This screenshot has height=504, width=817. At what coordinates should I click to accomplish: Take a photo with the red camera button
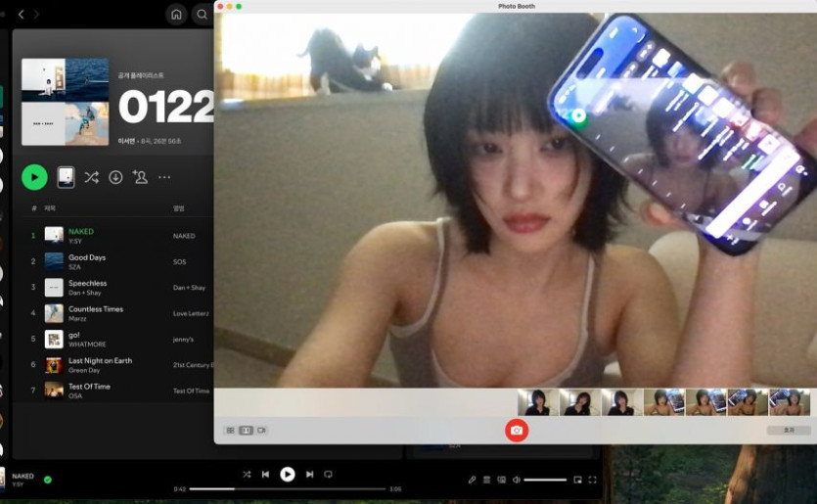coord(517,431)
